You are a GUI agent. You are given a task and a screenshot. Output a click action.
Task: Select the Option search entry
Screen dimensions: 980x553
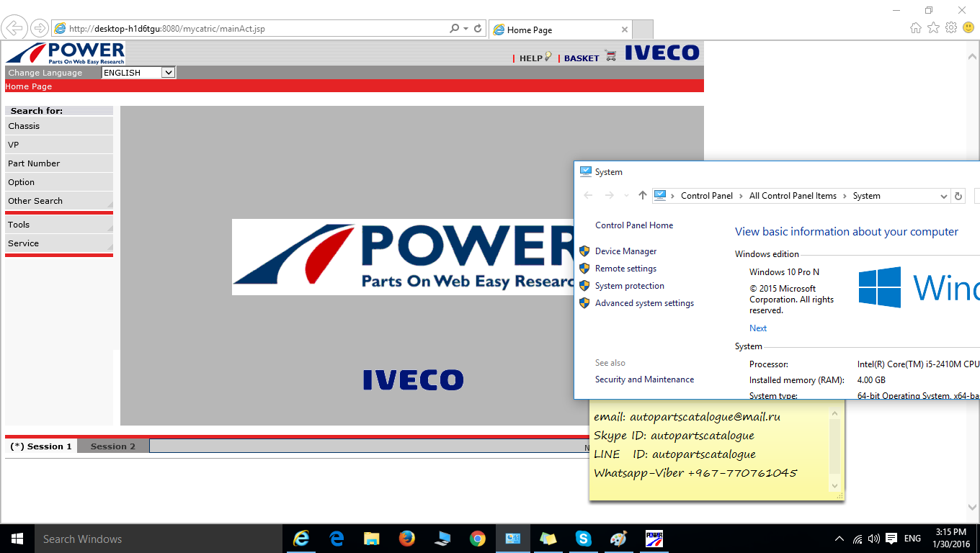tap(59, 182)
